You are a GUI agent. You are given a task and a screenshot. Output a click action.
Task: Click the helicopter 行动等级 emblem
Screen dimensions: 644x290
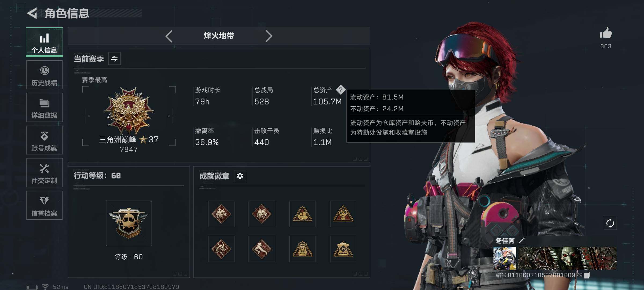(129, 223)
